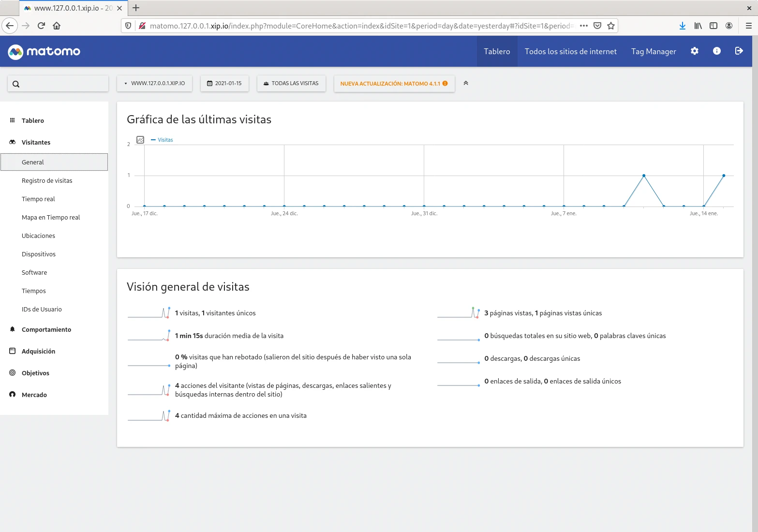Click the info icon in the header
Image resolution: width=758 pixels, height=532 pixels.
coord(716,51)
